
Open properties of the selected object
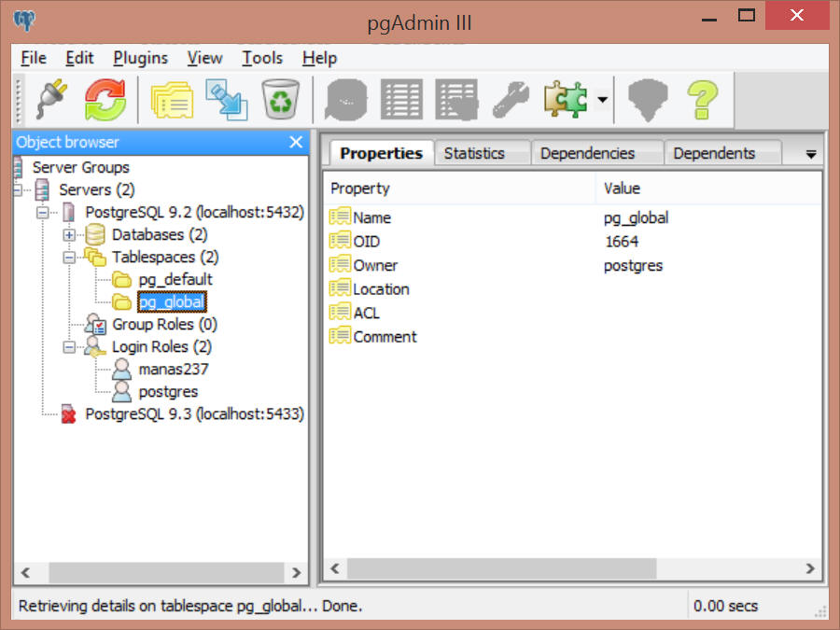[x=172, y=100]
